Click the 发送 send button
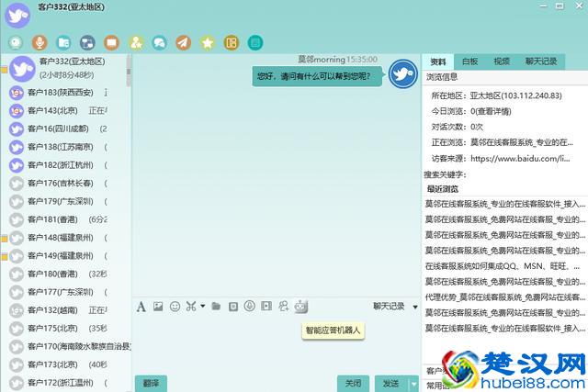Viewport: 588px width, 392px height. tap(391, 384)
